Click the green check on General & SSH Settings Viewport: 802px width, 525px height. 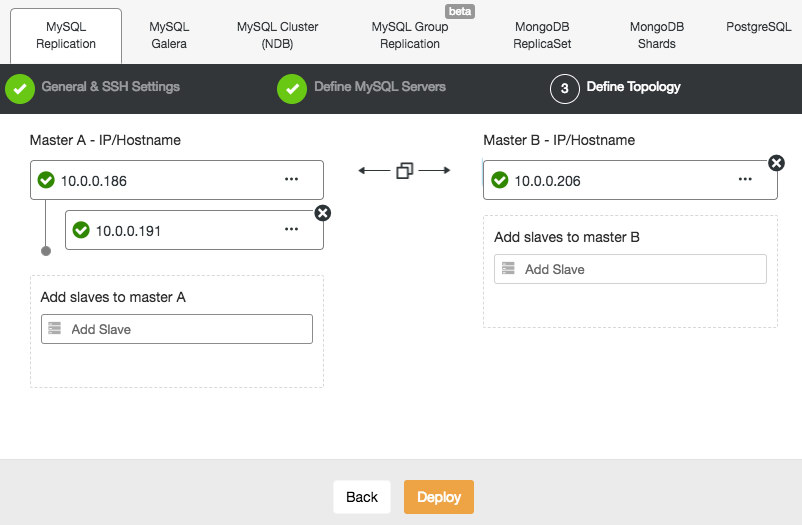[20, 89]
